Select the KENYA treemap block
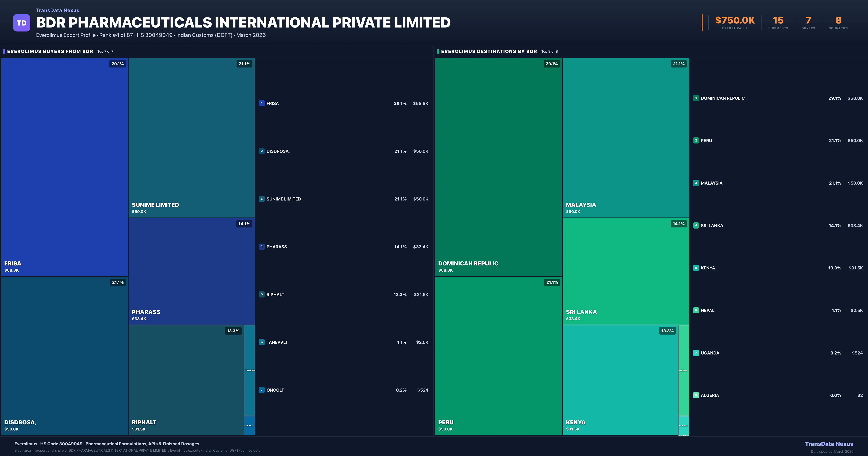Viewport: 868px width, 456px height. (620, 380)
